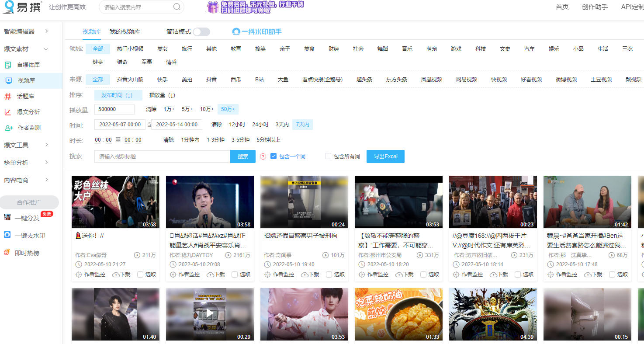Check 选取 on the first video card
Image resolution: width=644 pixels, height=344 pixels.
140,274
